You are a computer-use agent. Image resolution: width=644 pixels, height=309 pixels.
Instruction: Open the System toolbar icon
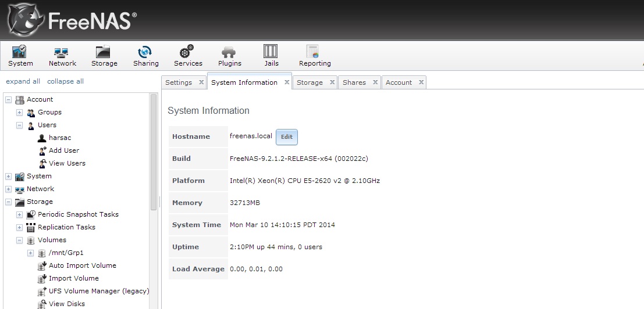coord(20,52)
